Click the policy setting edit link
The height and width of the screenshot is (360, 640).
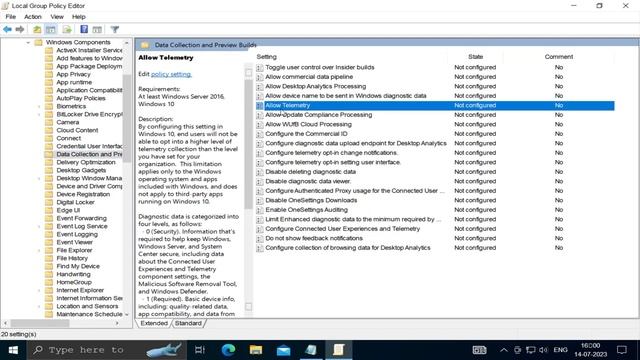pos(171,74)
